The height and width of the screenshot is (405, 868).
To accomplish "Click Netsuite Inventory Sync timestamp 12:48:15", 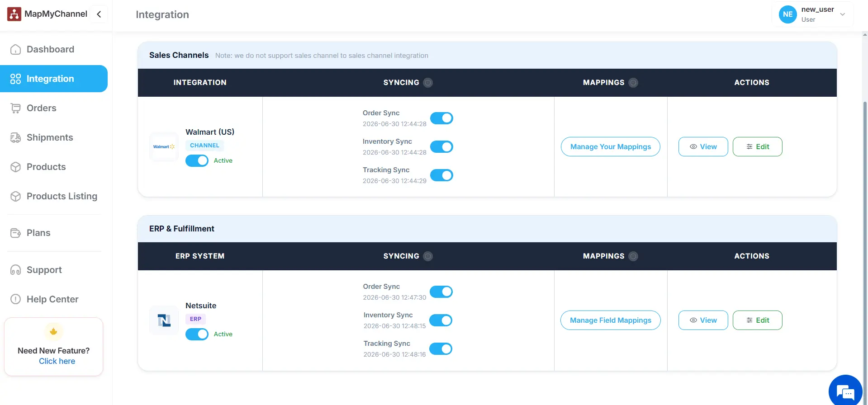I will pos(394,326).
